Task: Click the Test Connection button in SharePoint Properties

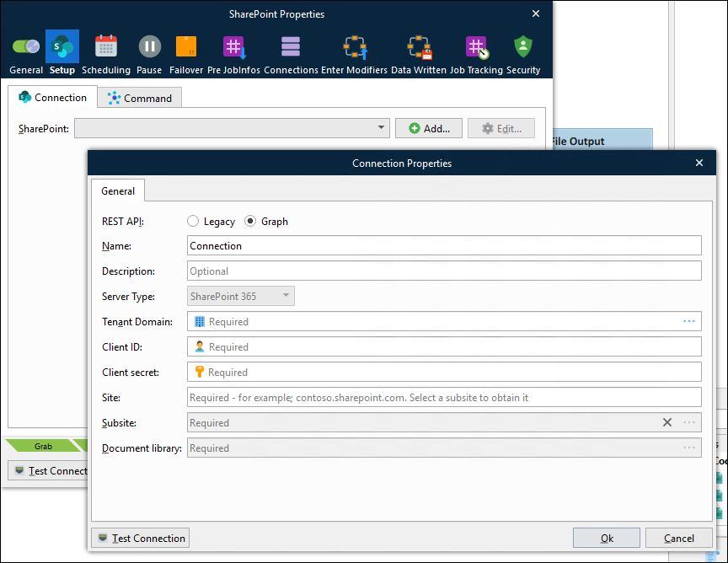Action: coord(48,470)
